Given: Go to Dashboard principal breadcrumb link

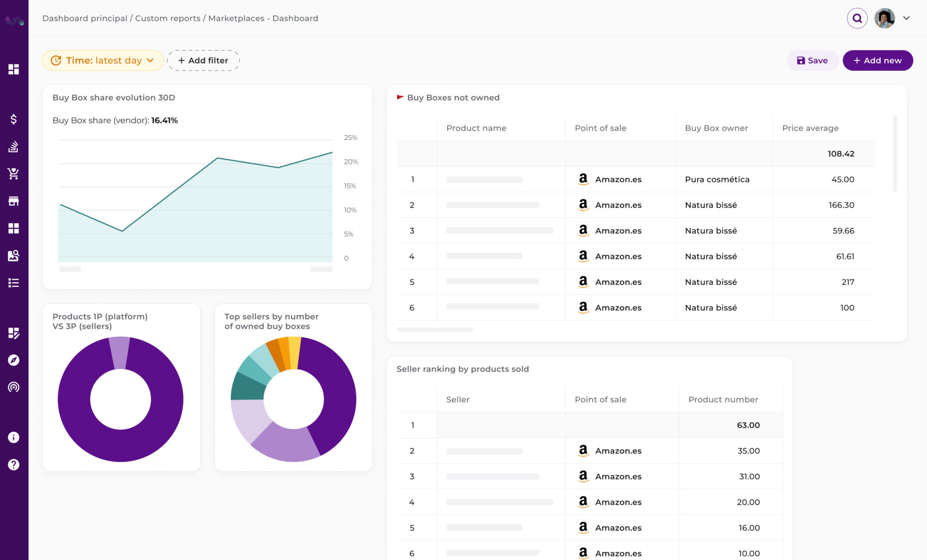Looking at the screenshot, I should (84, 18).
